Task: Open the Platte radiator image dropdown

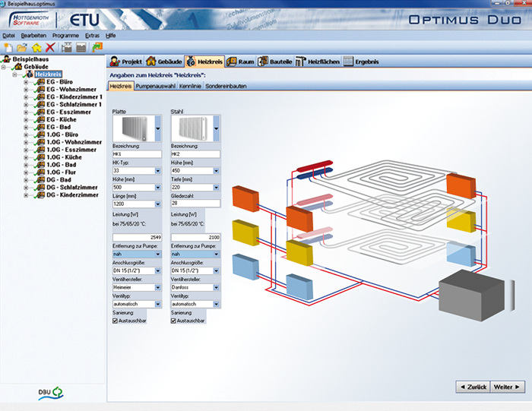Action: tap(158, 128)
